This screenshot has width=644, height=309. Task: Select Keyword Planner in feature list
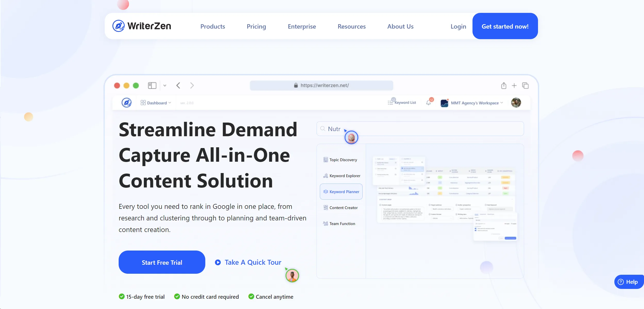pos(341,192)
